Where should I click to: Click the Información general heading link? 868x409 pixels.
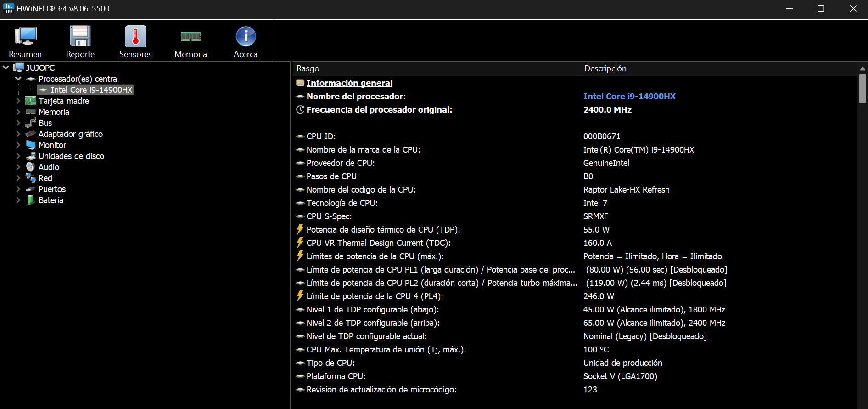(349, 83)
